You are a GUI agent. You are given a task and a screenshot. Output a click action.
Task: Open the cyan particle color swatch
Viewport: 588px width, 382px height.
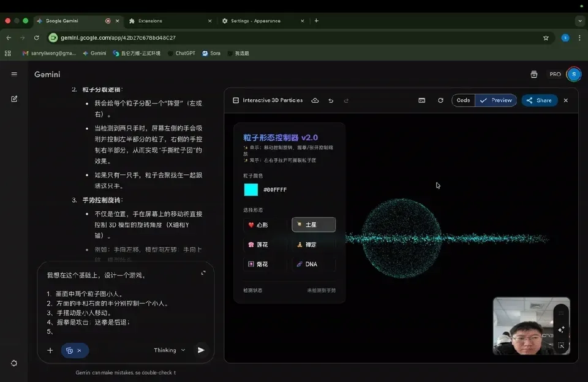pyautogui.click(x=251, y=190)
